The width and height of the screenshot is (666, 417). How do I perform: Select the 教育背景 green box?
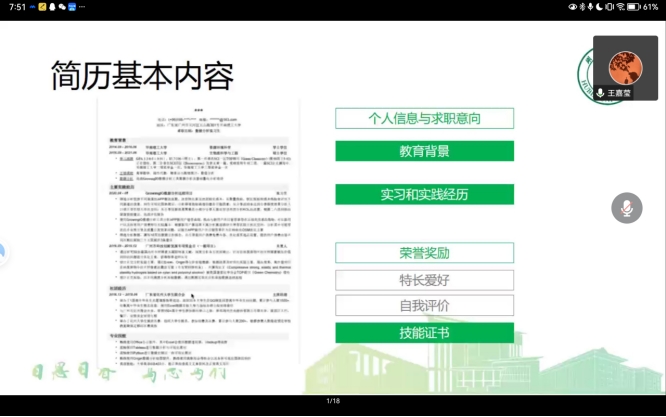[x=424, y=152]
